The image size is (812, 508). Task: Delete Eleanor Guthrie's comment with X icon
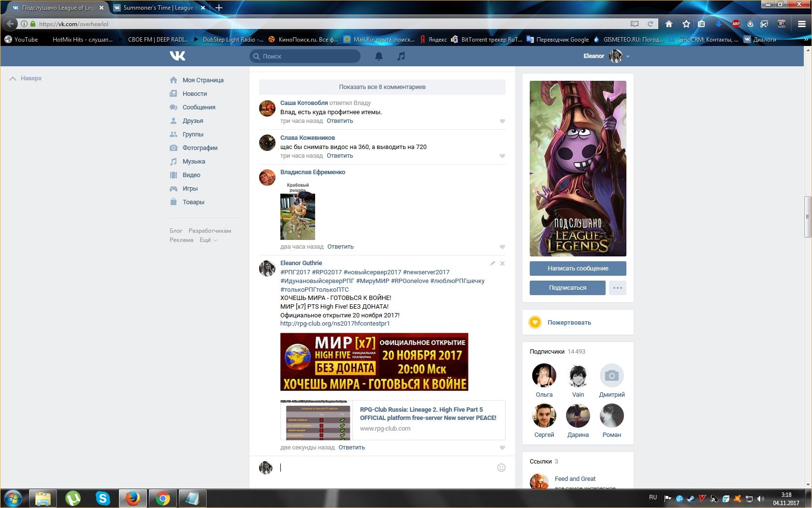502,264
